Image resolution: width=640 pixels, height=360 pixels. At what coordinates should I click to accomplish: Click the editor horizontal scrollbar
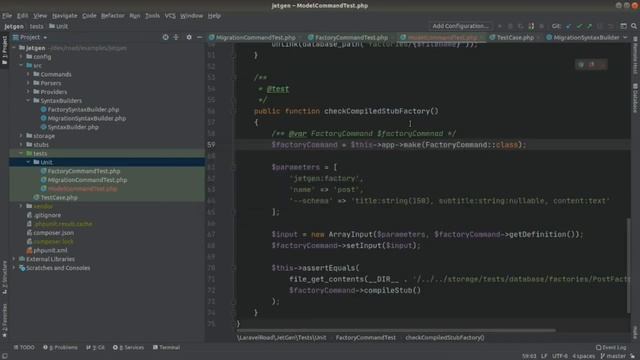pos(397,330)
